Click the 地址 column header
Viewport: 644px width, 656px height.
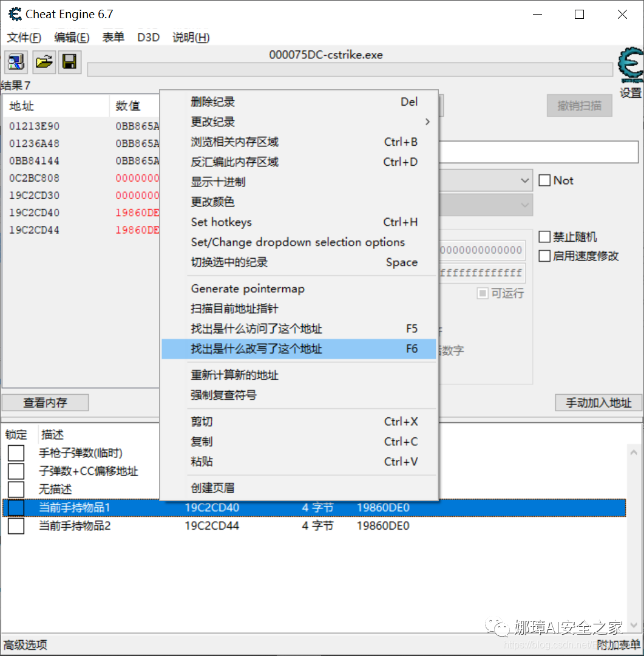(x=56, y=106)
